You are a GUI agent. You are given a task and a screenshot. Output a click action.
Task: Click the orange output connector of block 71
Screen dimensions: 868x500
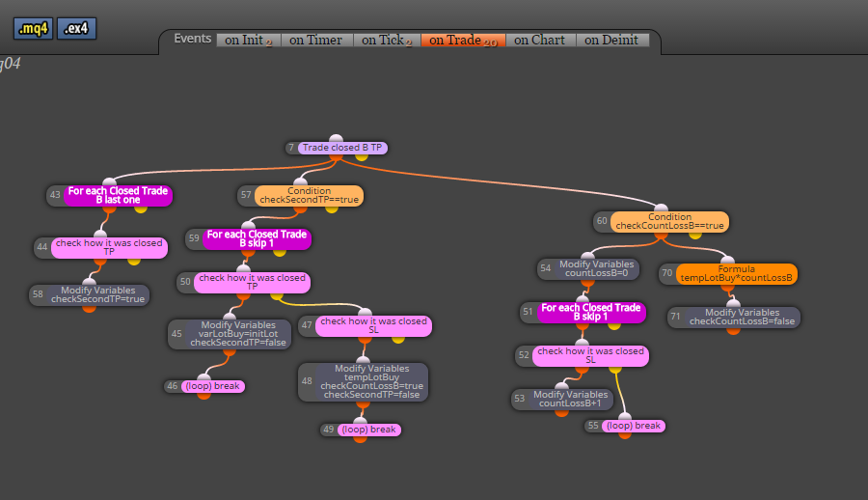click(x=734, y=330)
